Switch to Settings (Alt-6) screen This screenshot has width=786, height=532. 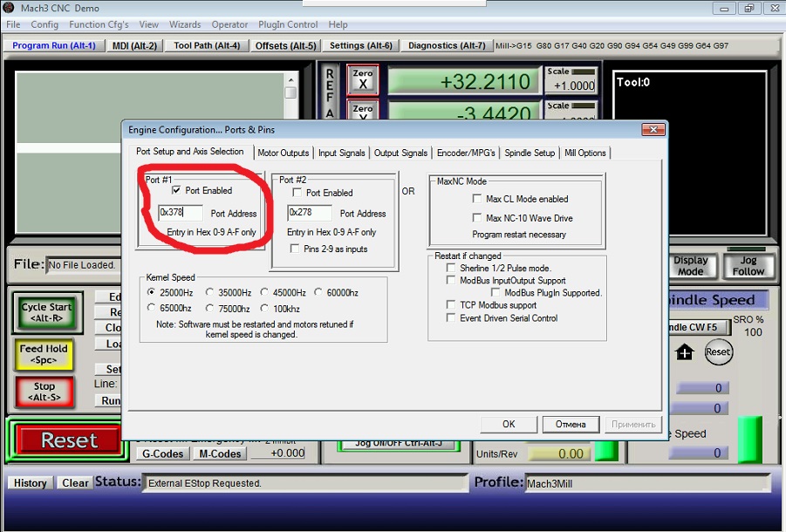coord(361,45)
